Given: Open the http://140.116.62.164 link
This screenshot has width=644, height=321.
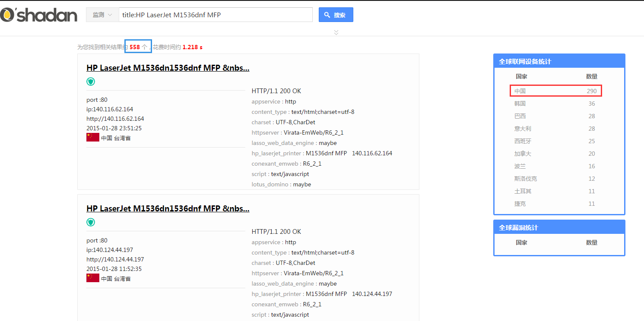Looking at the screenshot, I should point(115,119).
